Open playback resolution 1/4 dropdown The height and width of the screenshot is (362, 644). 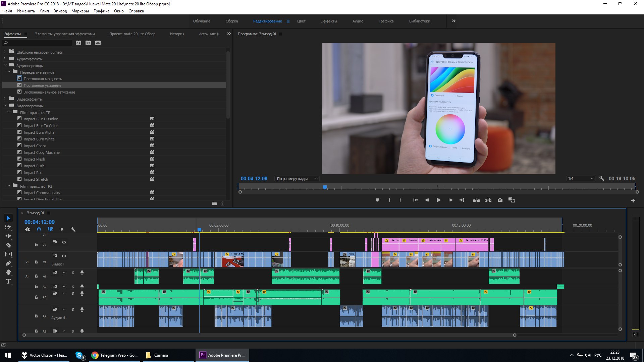click(581, 179)
